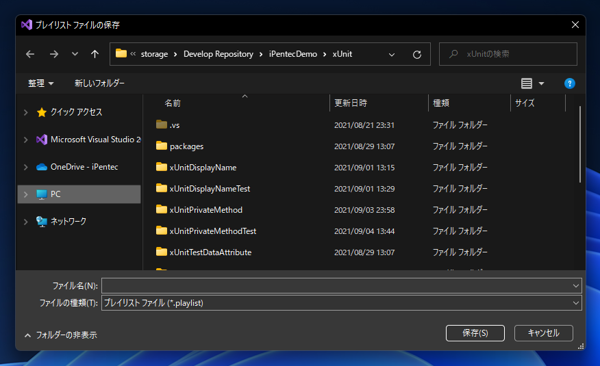Select the xUnitPrivateMethod folder icon

point(161,209)
